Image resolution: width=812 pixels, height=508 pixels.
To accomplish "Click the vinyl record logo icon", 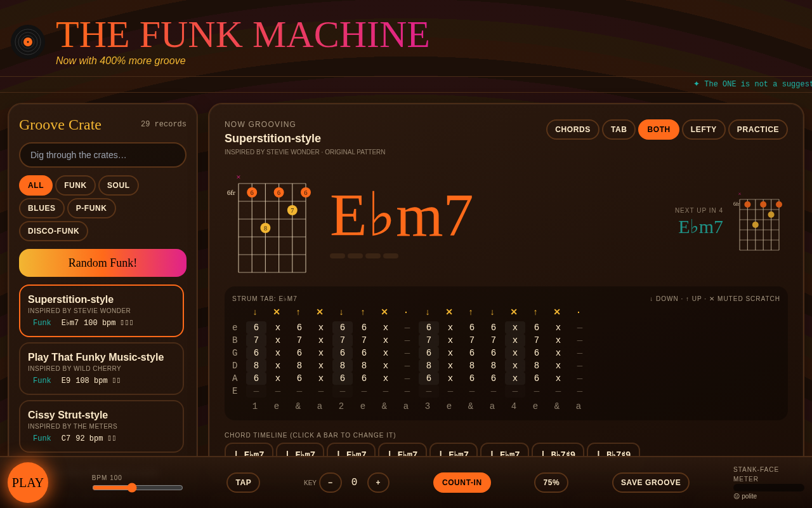I will tap(28, 42).
